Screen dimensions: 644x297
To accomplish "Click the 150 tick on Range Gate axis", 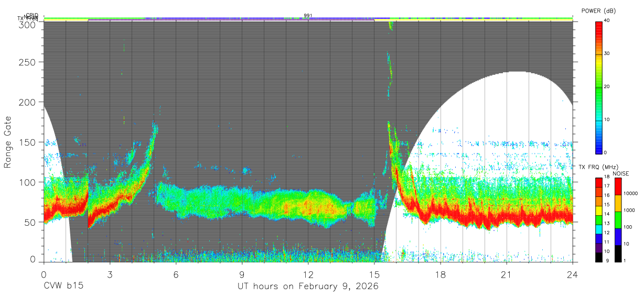I will [28, 142].
